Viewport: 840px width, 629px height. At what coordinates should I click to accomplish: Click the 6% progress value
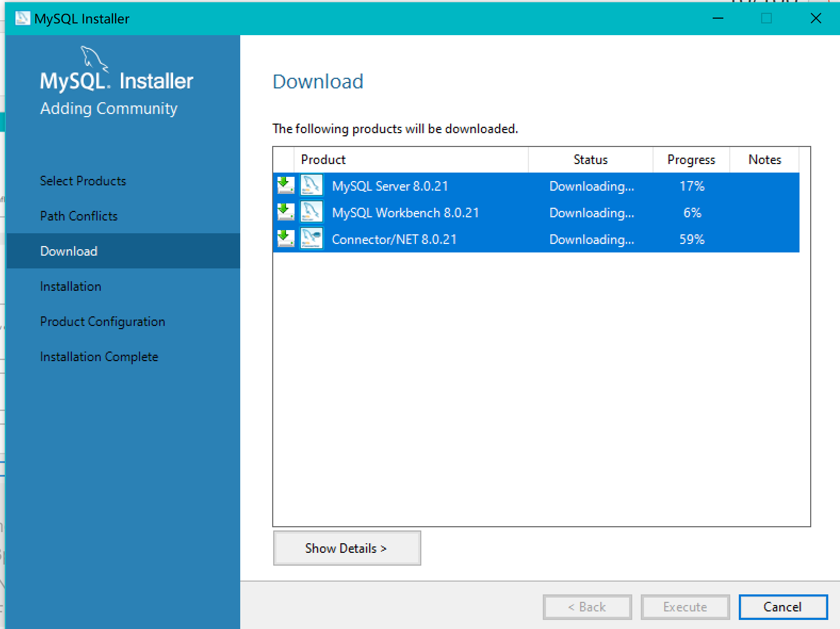(692, 213)
